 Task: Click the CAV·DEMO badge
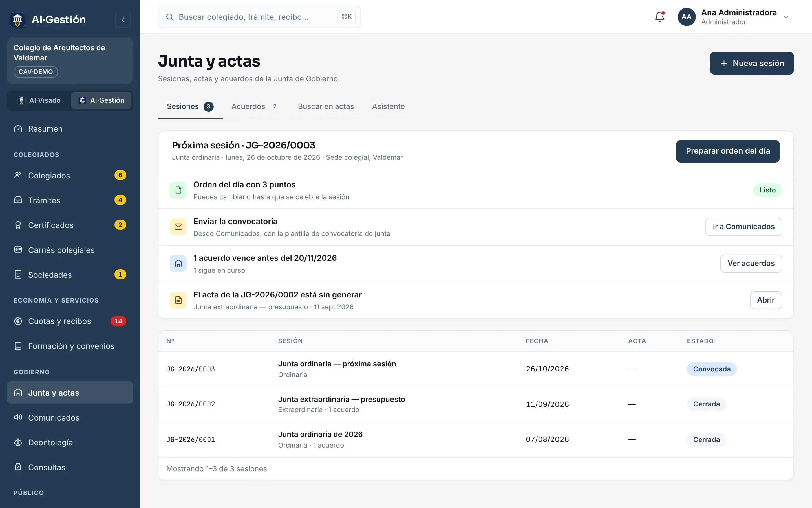pyautogui.click(x=36, y=72)
